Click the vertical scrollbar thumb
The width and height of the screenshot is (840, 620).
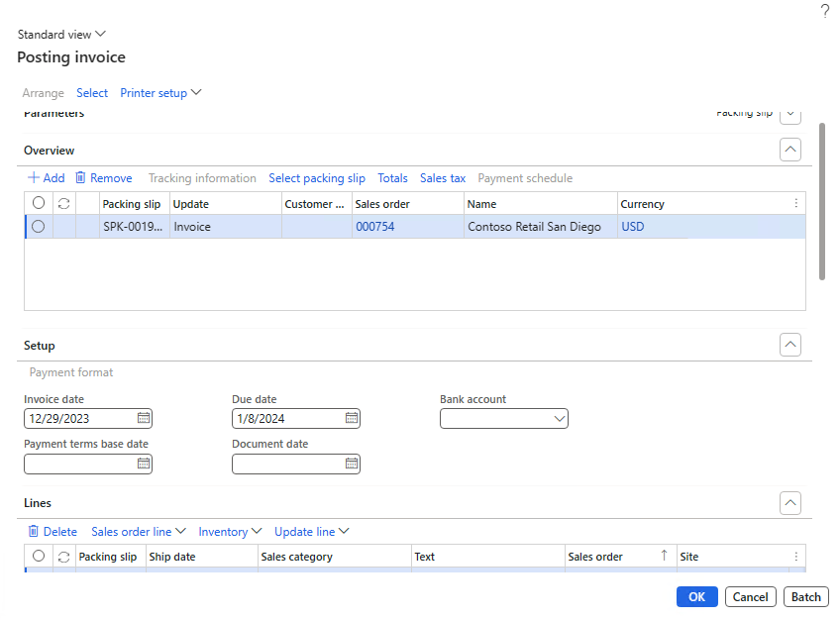822,201
